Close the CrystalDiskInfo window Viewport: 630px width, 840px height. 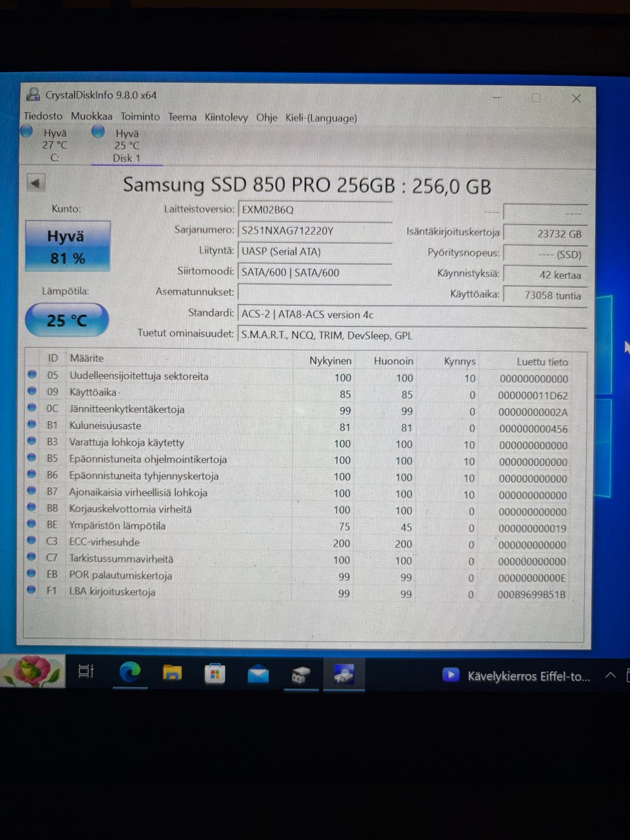[x=576, y=98]
